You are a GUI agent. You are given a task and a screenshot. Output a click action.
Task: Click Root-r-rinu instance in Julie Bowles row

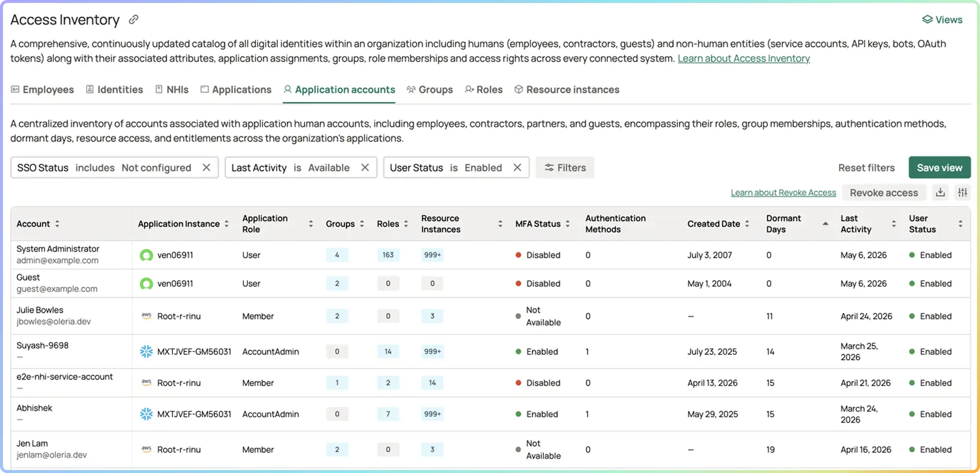click(179, 316)
